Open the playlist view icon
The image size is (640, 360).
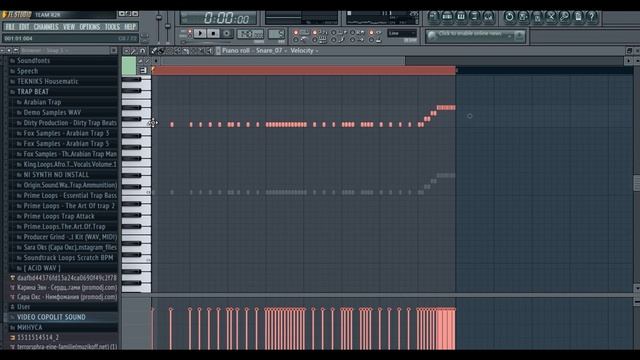click(x=433, y=17)
